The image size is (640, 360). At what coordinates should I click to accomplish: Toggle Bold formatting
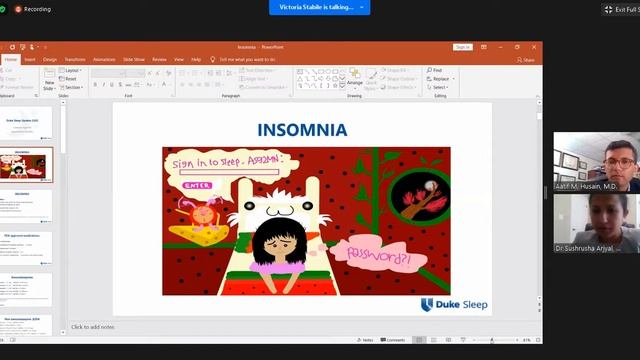[x=95, y=84]
